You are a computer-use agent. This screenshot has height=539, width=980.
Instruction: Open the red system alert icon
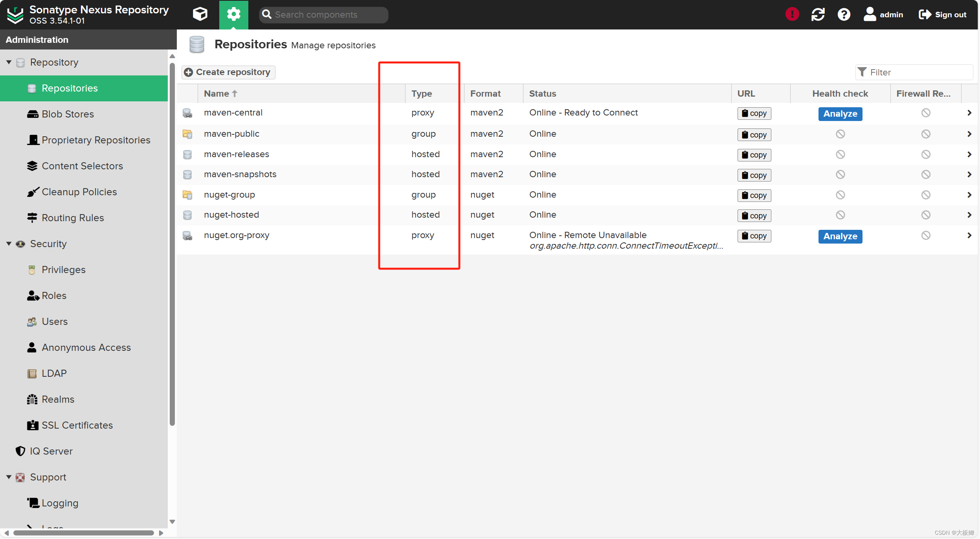[792, 15]
